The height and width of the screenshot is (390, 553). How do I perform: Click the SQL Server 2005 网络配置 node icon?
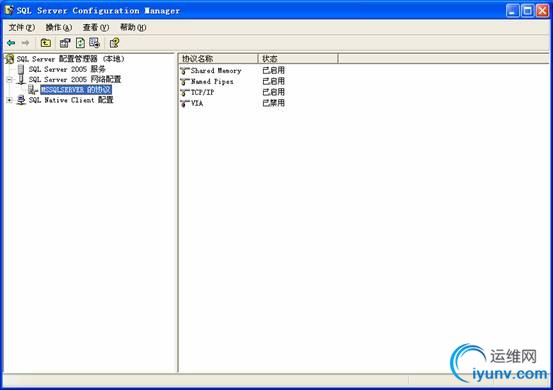(x=21, y=80)
